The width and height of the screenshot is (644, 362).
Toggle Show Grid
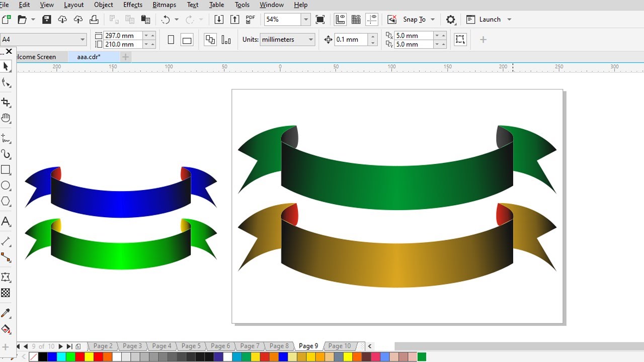356,20
